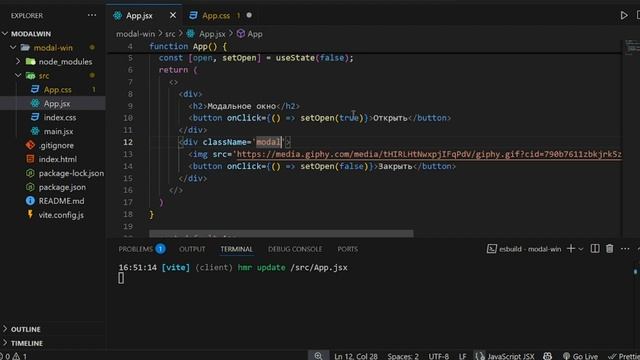Click the git icon beside .gitignore
The height and width of the screenshot is (360, 640).
coord(30,145)
